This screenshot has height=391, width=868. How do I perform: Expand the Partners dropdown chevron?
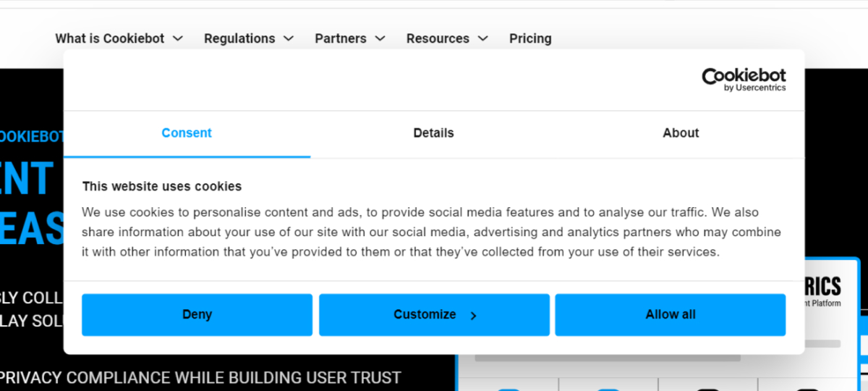tap(380, 38)
